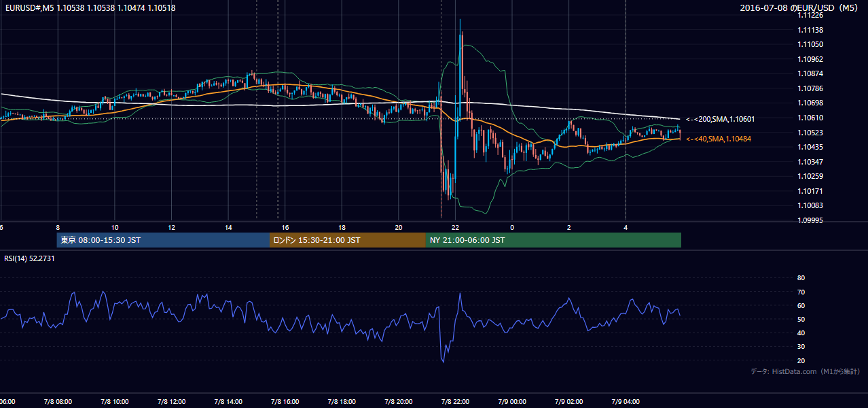The image size is (868, 408).
Task: Click the 7/8 12:00 date axis label
Action: point(171,402)
